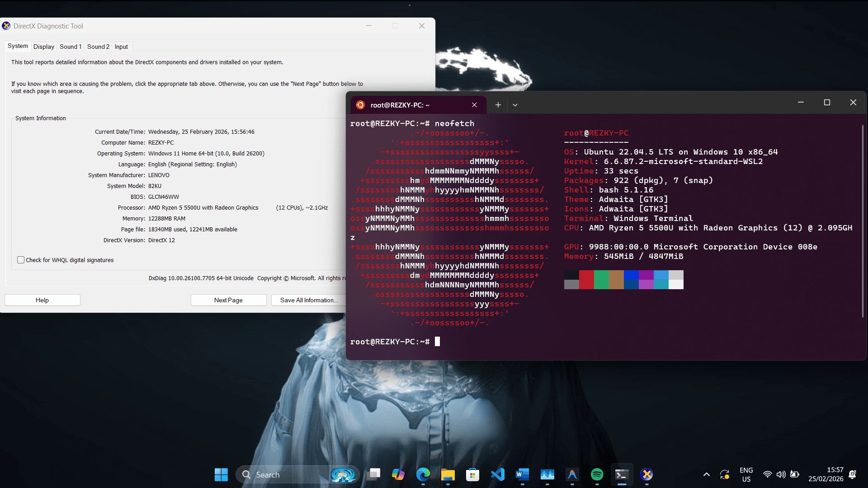868x488 pixels.
Task: Open Microsoft Edge from the taskbar
Action: 423,474
